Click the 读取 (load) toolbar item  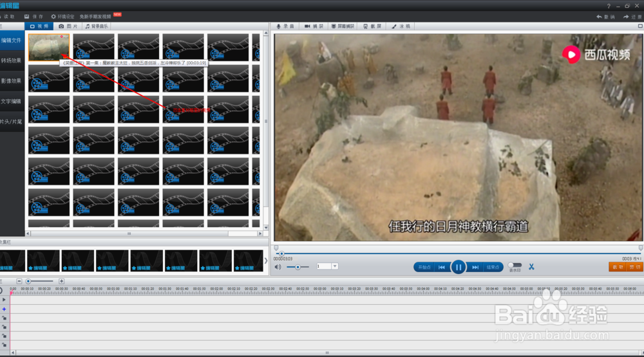point(7,17)
